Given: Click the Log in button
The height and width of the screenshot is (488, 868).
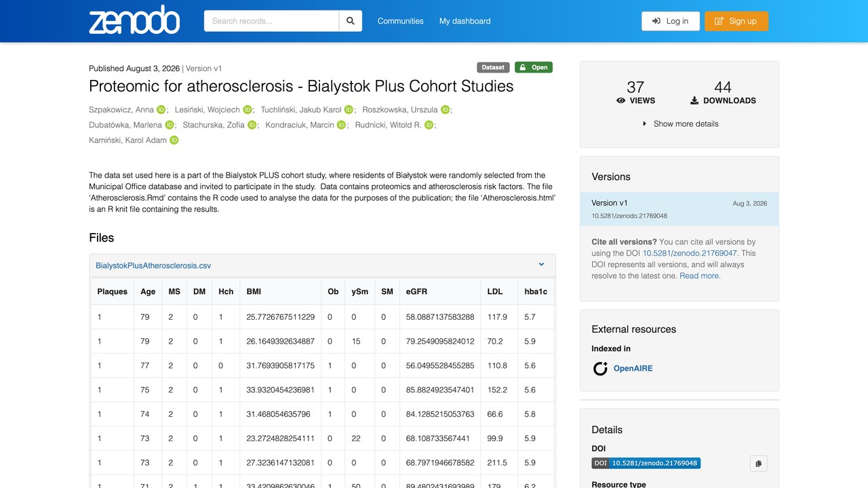Looking at the screenshot, I should [x=670, y=21].
